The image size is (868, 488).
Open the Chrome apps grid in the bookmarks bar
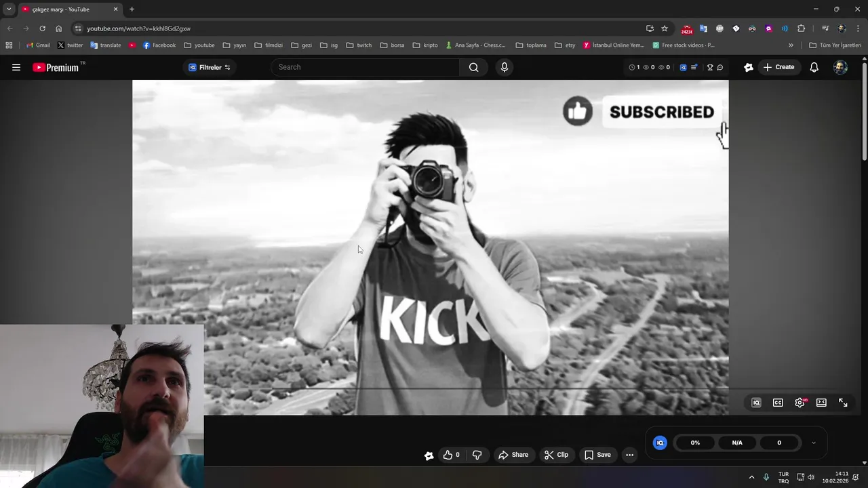pyautogui.click(x=9, y=45)
